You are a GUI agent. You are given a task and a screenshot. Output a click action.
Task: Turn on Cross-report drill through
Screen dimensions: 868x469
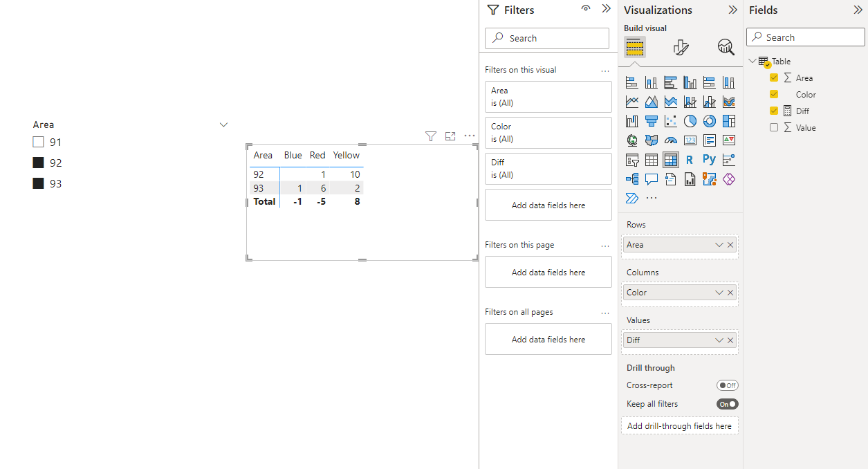click(x=728, y=385)
